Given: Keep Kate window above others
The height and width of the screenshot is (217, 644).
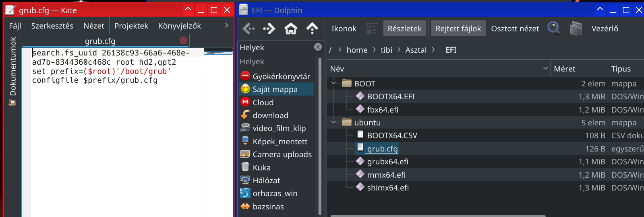Looking at the screenshot, I should coord(188,10).
